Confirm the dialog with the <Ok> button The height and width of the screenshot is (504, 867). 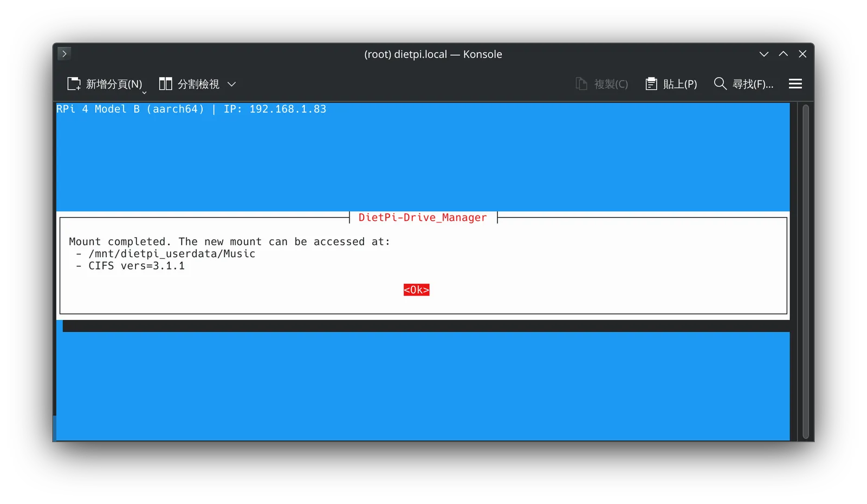(416, 290)
